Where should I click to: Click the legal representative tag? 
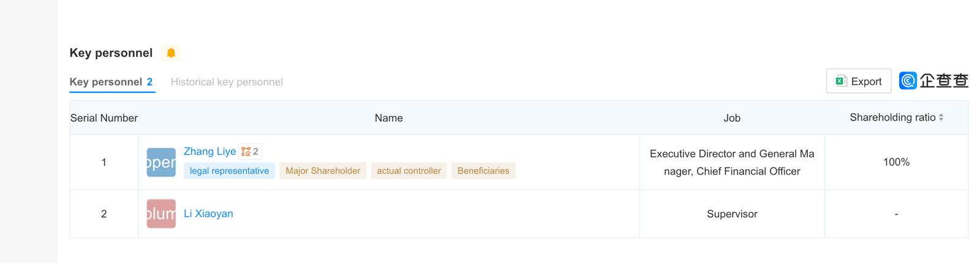point(229,171)
